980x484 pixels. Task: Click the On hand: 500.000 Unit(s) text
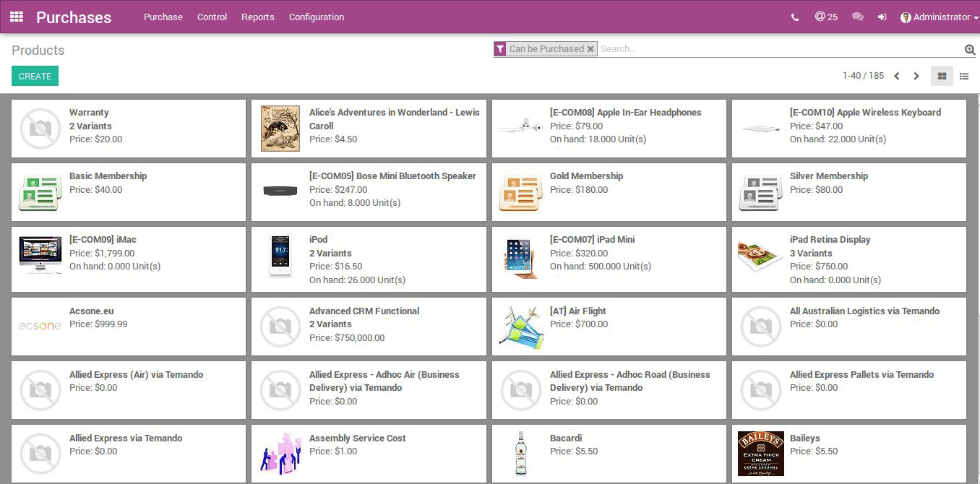coord(601,267)
